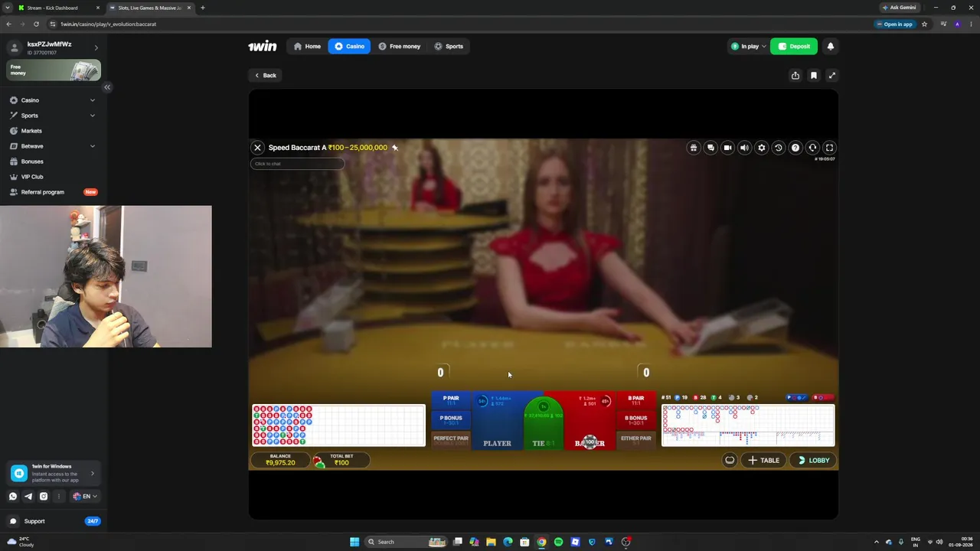Open Referral program in the sidebar
980x551 pixels.
pyautogui.click(x=52, y=192)
